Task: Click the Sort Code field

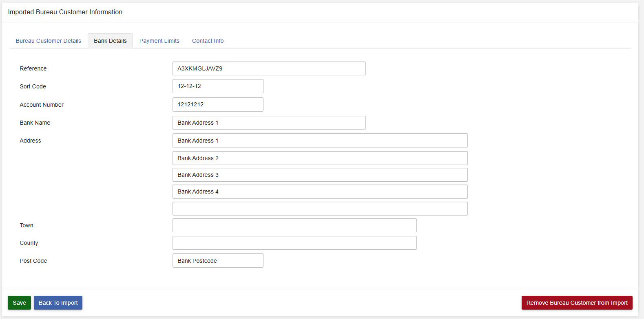Action: tap(218, 86)
